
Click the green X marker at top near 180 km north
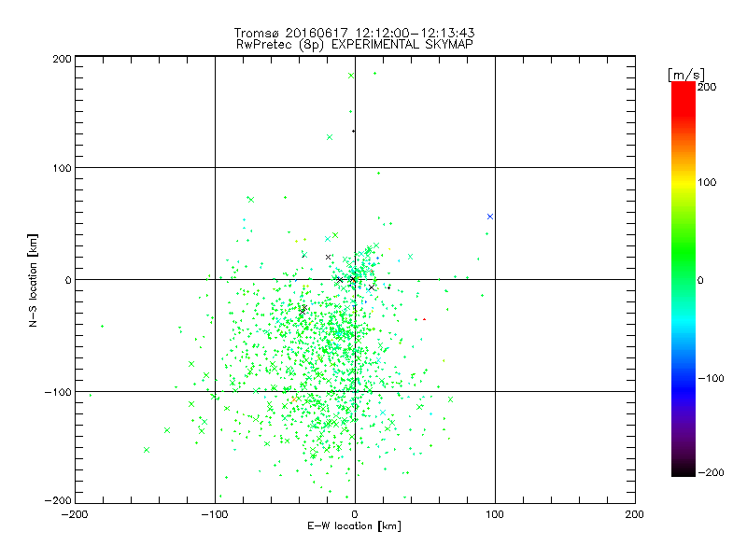tap(351, 76)
